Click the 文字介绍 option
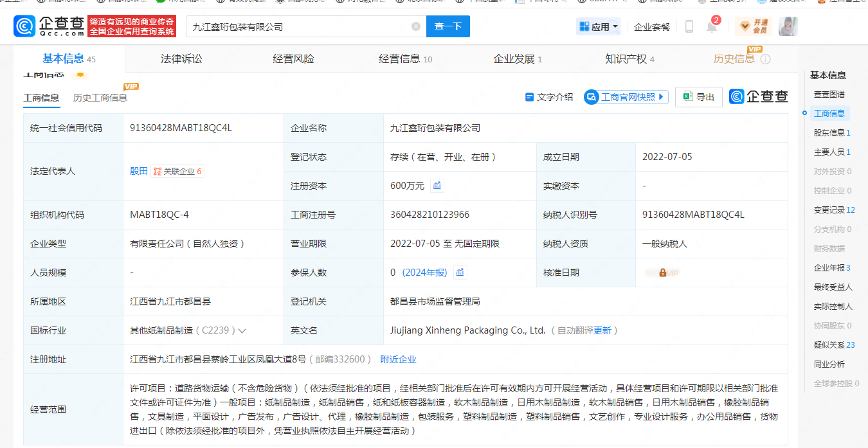 point(548,97)
